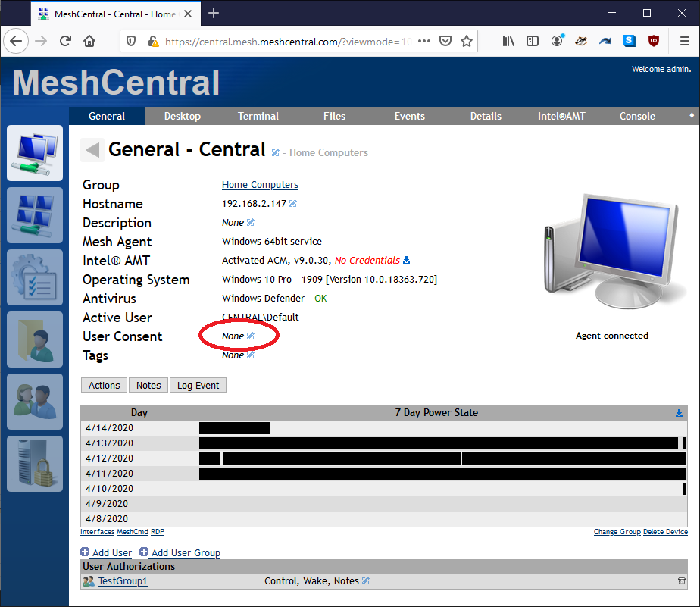Switch to the Desktop tab
The width and height of the screenshot is (700, 607).
point(182,116)
